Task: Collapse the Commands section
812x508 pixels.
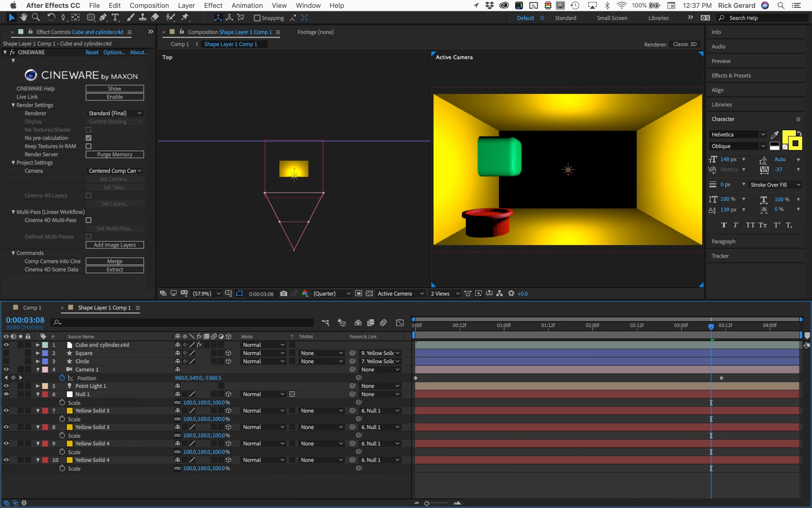Action: coord(13,253)
